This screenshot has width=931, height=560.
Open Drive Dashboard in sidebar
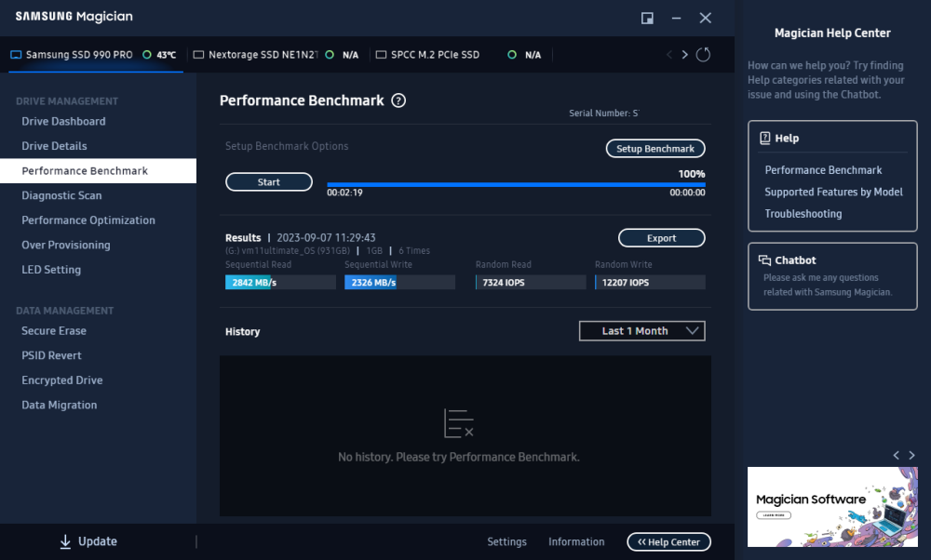click(x=63, y=121)
